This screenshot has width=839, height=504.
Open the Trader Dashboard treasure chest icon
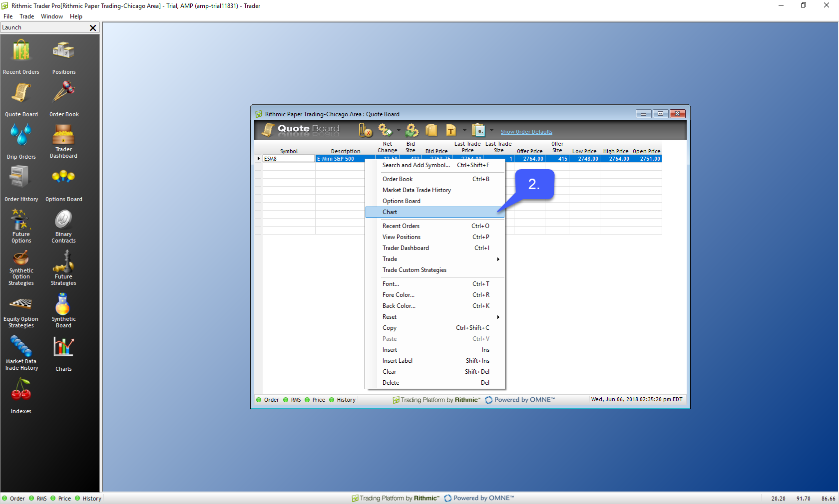pos(63,135)
